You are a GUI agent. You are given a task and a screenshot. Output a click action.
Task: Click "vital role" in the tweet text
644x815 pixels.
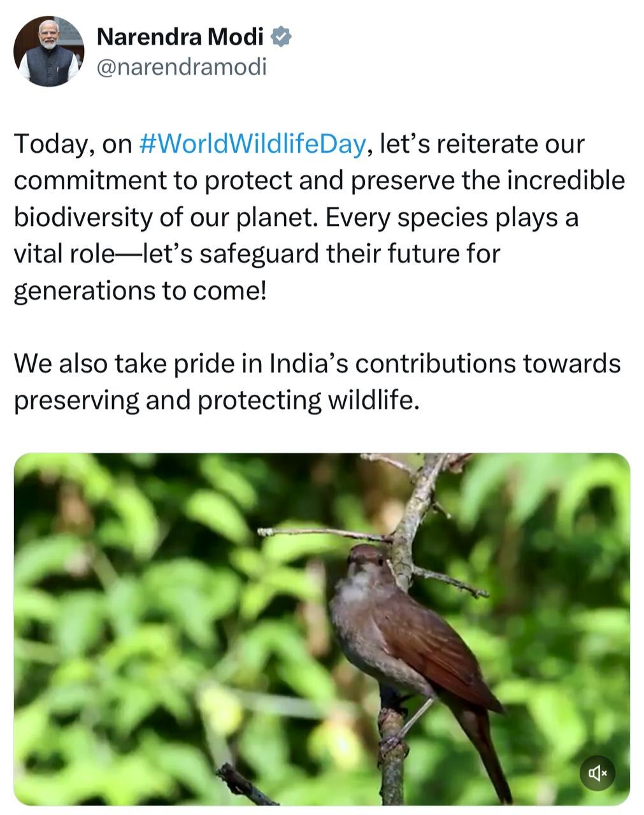coord(62,254)
